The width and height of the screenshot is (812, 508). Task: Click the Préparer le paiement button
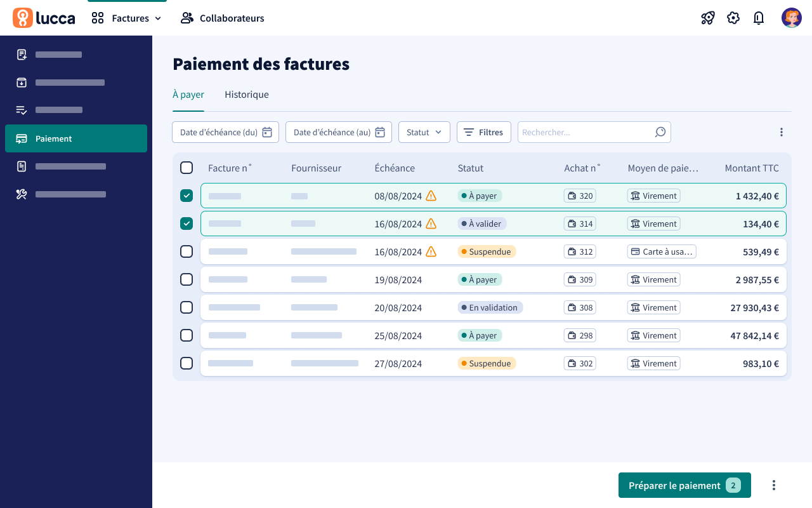(x=684, y=485)
